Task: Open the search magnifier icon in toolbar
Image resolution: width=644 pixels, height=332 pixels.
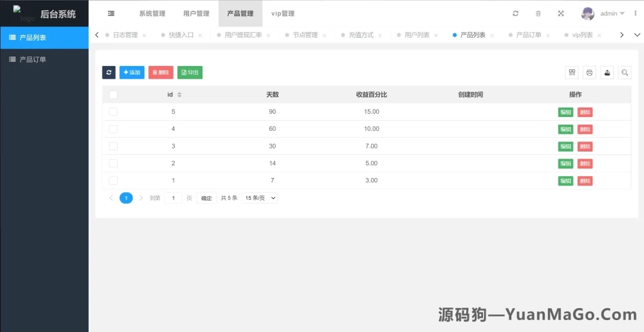Action: click(625, 72)
